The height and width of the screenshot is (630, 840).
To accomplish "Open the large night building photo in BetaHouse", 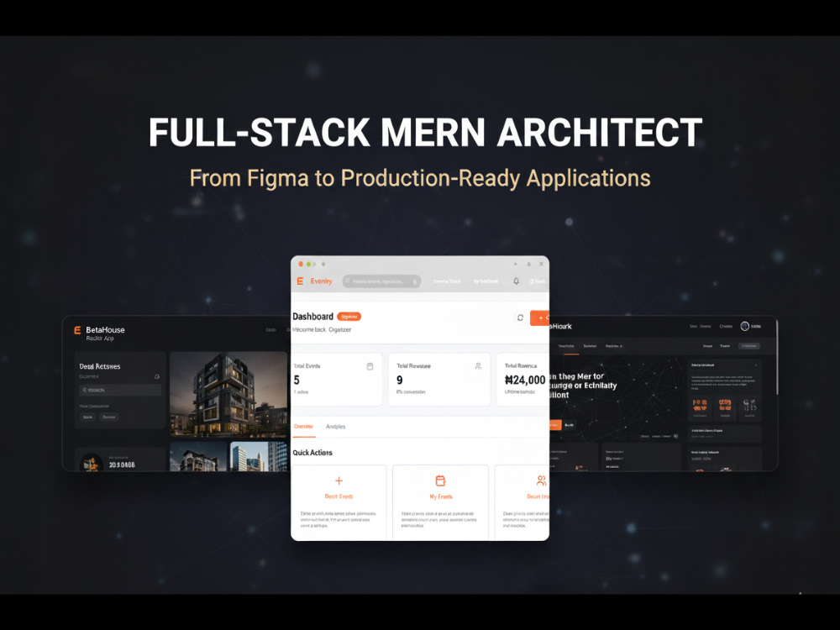I will coord(228,394).
